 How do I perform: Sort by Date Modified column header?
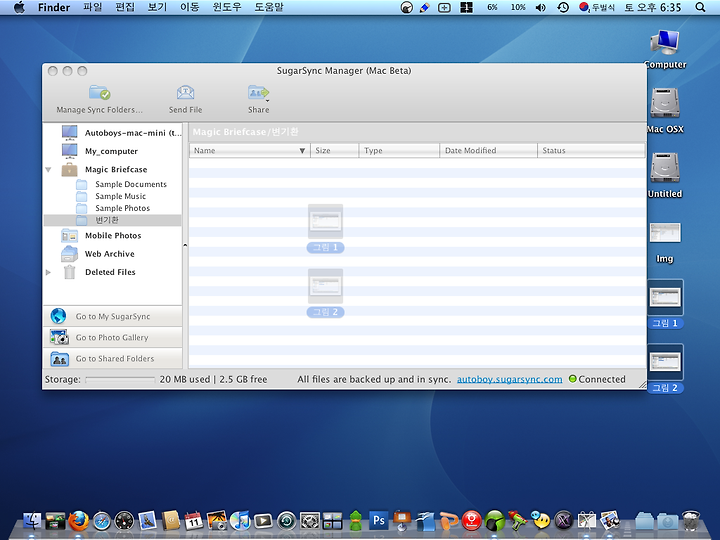click(488, 151)
